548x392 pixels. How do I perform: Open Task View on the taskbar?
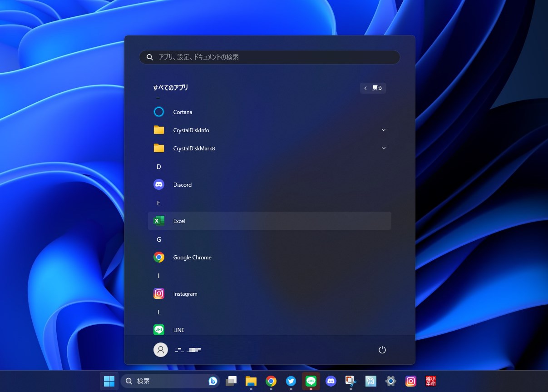pos(231,381)
